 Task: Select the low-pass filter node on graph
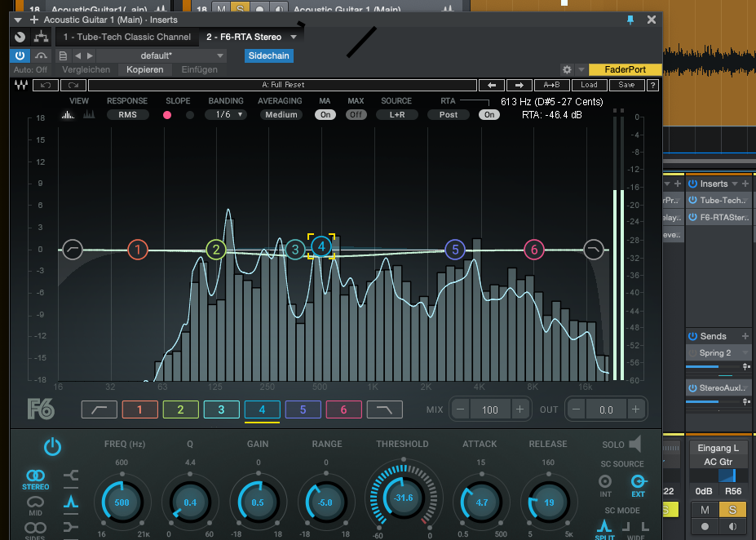point(594,250)
